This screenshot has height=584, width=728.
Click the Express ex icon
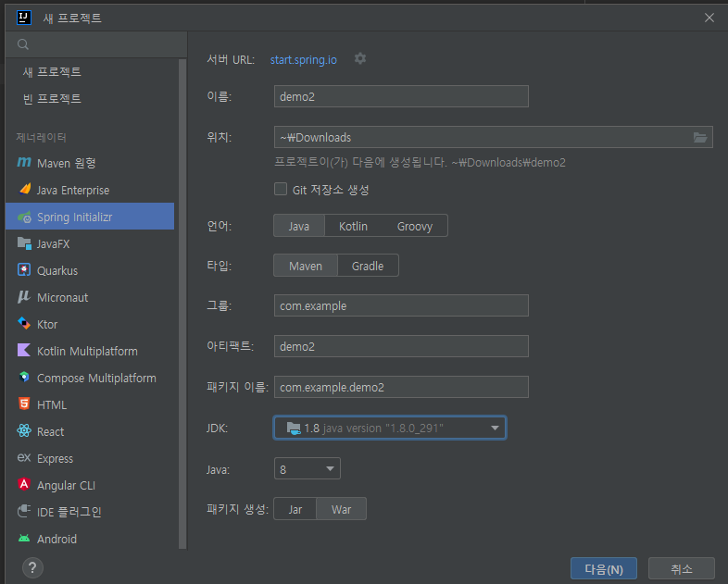click(24, 458)
